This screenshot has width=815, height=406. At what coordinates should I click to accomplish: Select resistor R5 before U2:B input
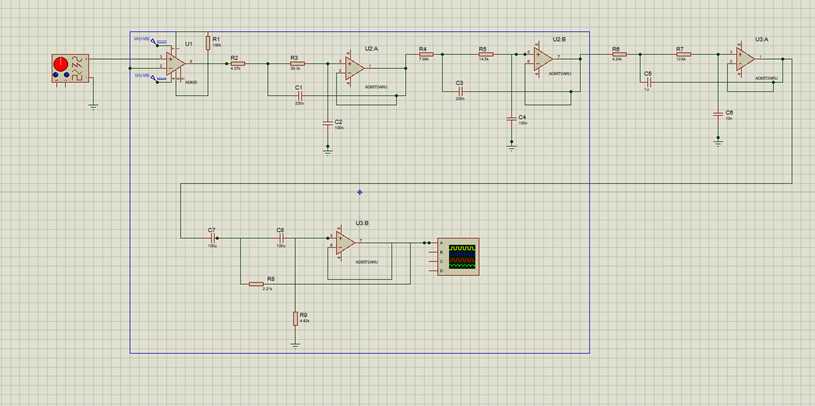click(485, 54)
